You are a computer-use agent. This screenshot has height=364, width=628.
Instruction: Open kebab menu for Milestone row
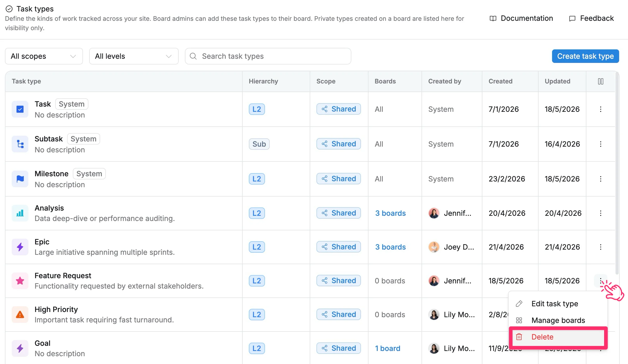point(600,179)
